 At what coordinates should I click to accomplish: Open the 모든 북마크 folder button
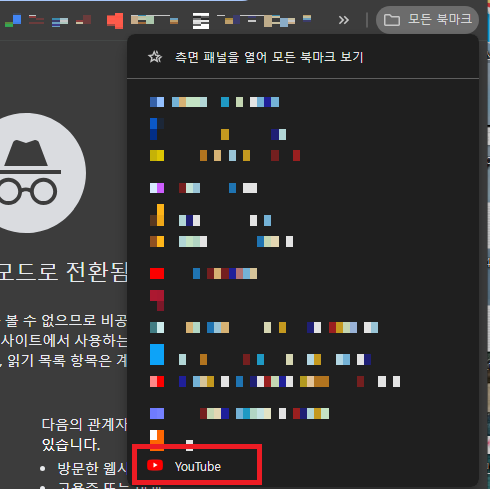[427, 20]
